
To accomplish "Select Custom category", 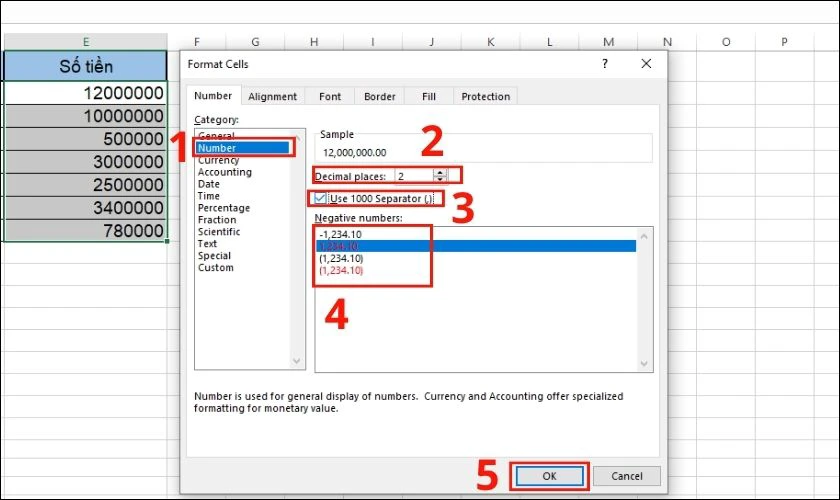I will tap(215, 267).
